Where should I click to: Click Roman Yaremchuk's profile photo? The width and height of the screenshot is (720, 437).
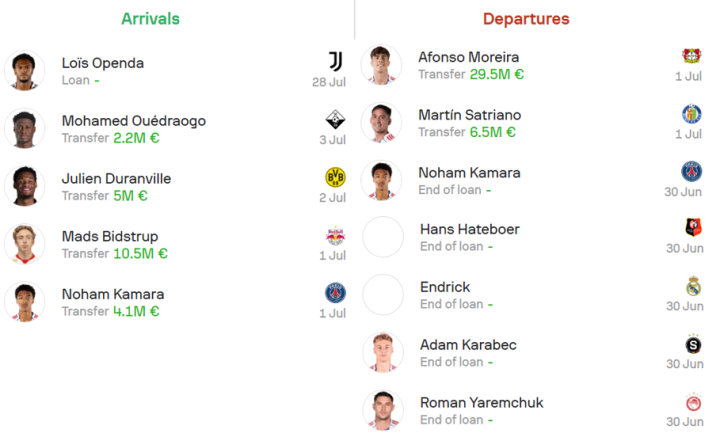pyautogui.click(x=383, y=410)
